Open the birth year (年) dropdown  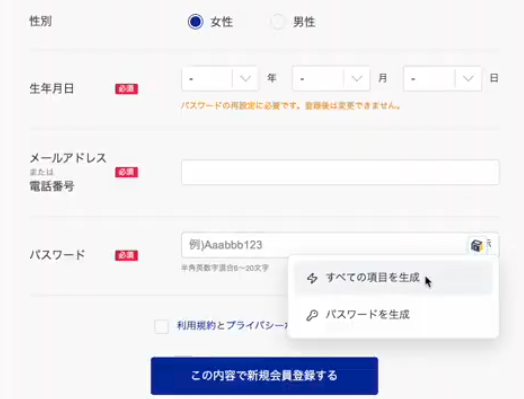coord(220,79)
